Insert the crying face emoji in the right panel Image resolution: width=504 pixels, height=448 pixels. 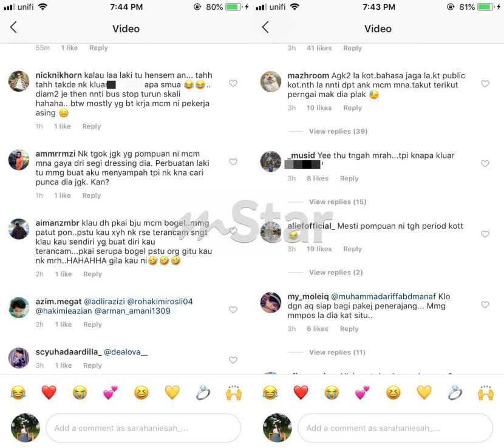point(332,392)
